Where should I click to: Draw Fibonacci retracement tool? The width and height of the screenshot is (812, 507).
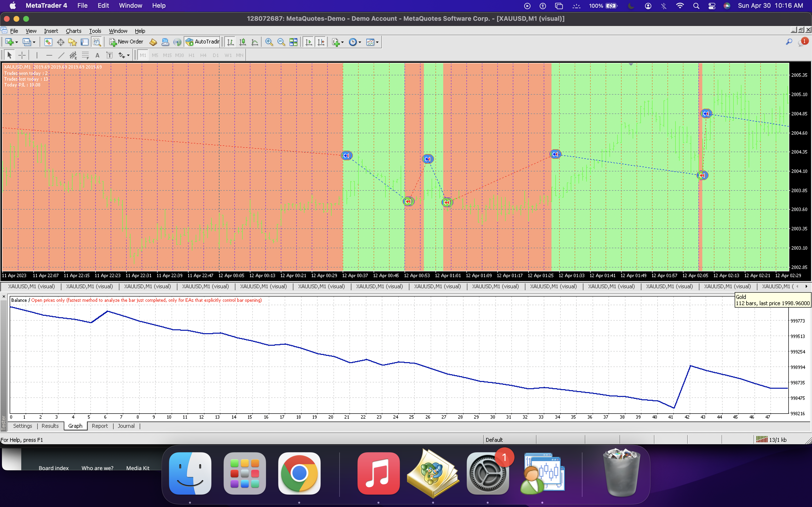click(85, 55)
